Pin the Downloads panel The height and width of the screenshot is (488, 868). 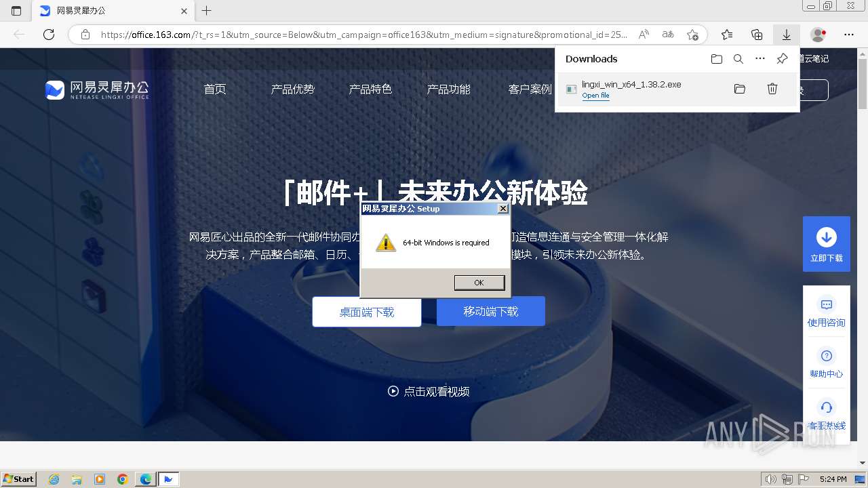pos(782,59)
